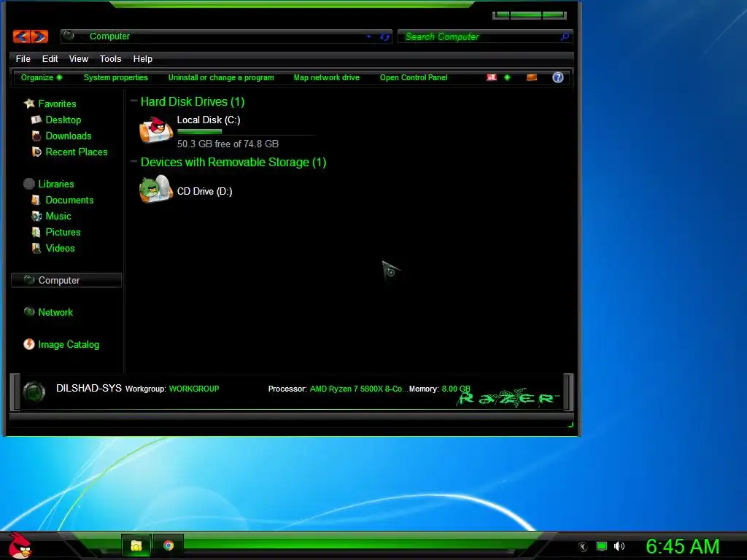Click the details pane computer icon
Image resolution: width=747 pixels, height=560 pixels.
pos(34,392)
